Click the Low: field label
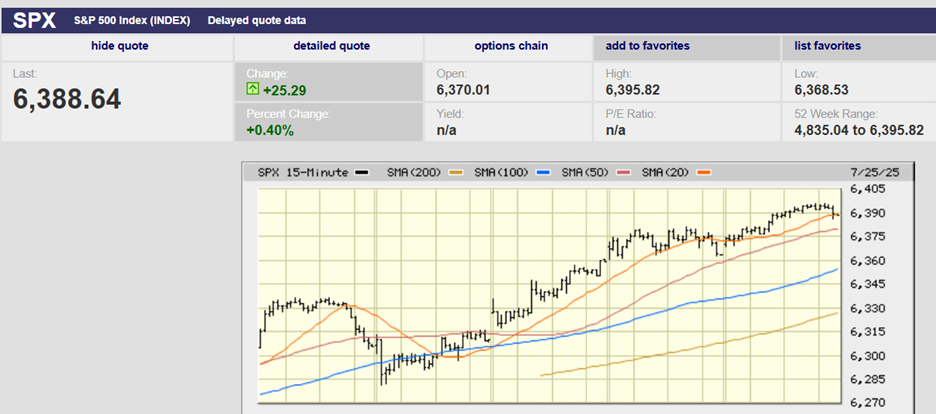 pos(806,74)
